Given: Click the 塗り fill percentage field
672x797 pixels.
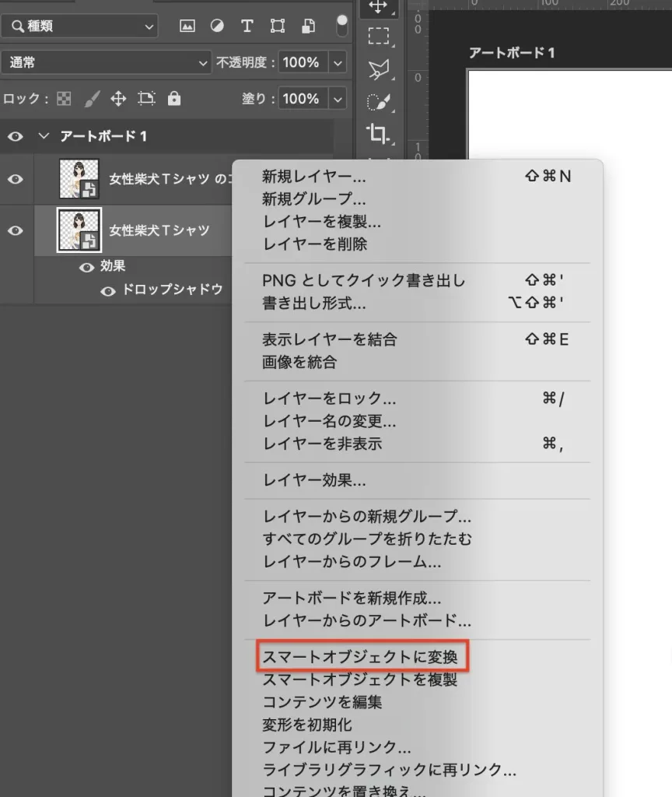Looking at the screenshot, I should (x=300, y=99).
